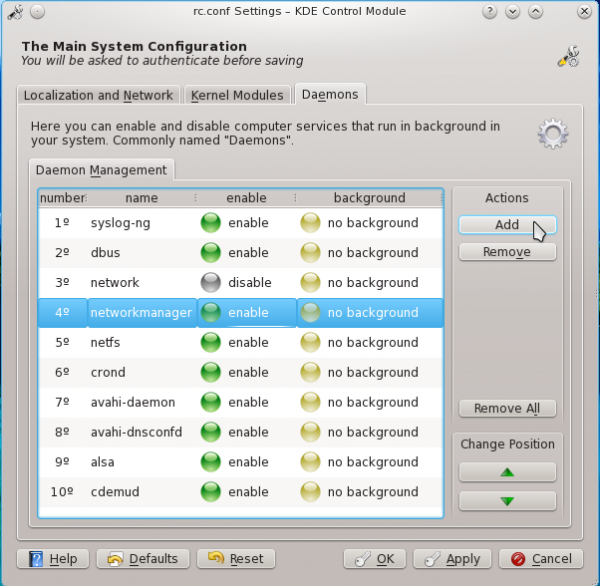Viewport: 600px width, 586px height.
Task: Click the cdemud yellow background icon
Action: coord(310,491)
